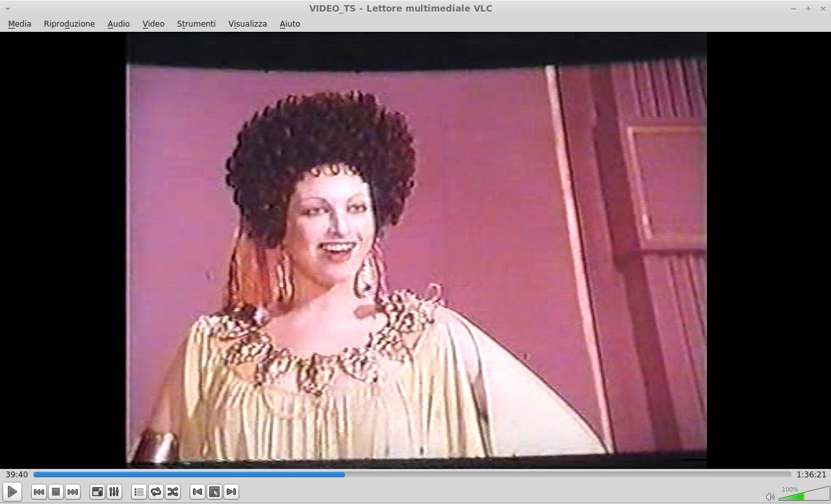Open the Strumenti menu
Viewport: 831px width, 504px height.
(196, 24)
